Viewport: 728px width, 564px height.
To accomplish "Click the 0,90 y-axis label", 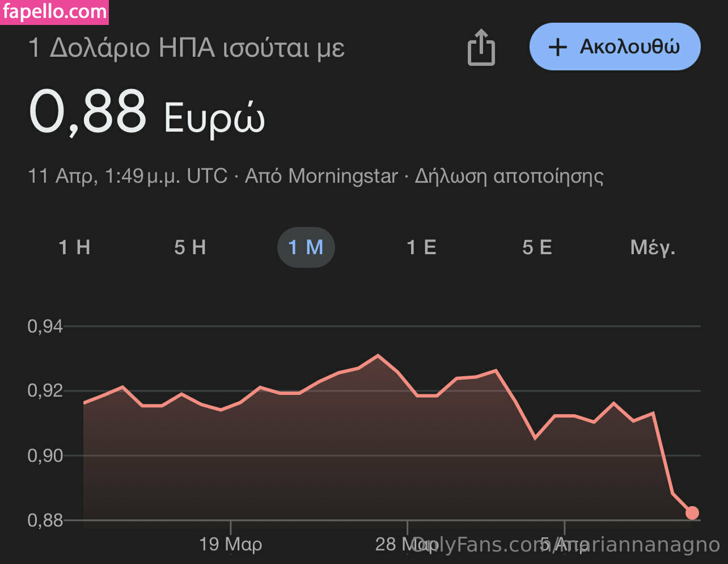I will point(45,456).
